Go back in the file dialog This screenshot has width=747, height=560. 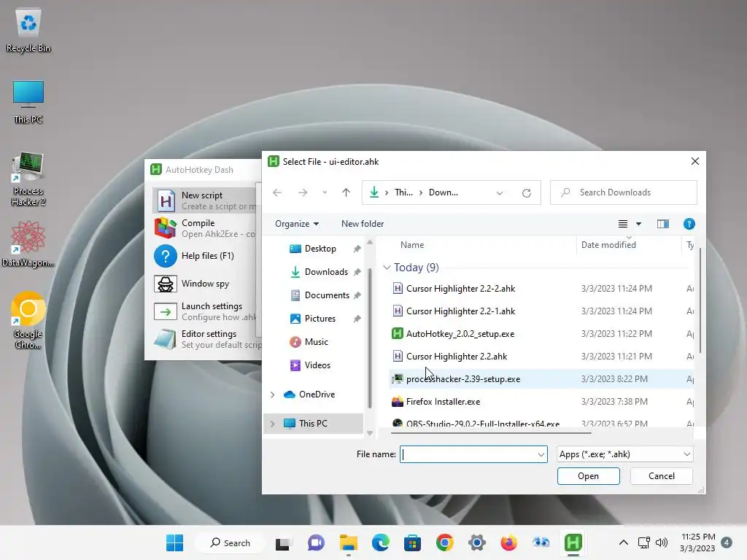[277, 192]
